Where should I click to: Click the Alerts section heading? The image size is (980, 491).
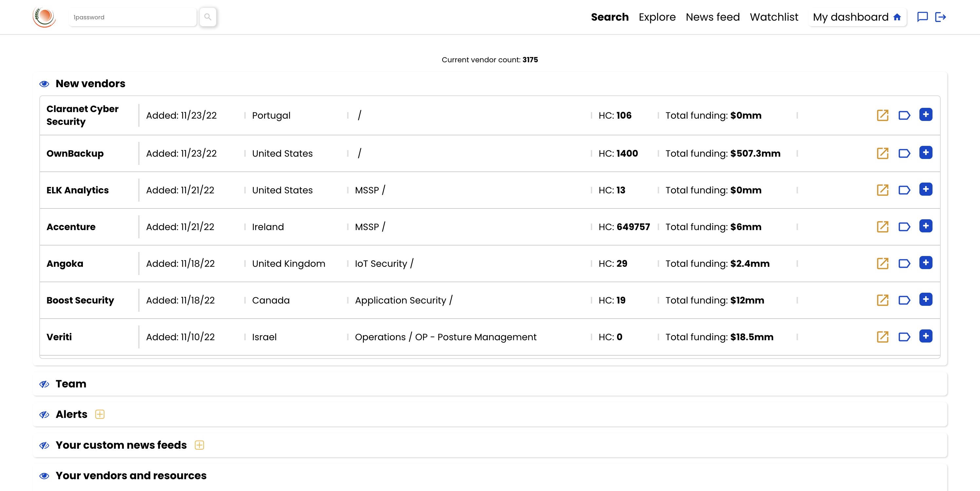coord(71,414)
